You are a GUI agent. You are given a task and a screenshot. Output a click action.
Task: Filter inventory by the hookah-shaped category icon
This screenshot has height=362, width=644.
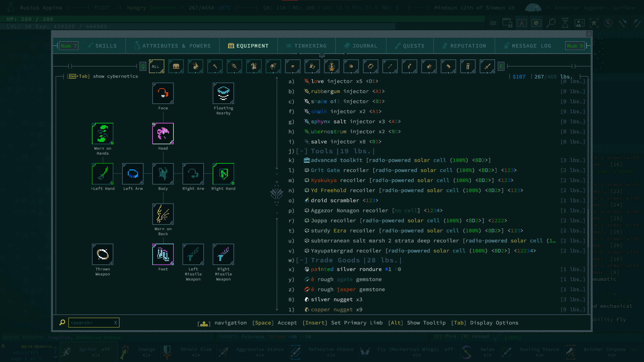coord(331,66)
